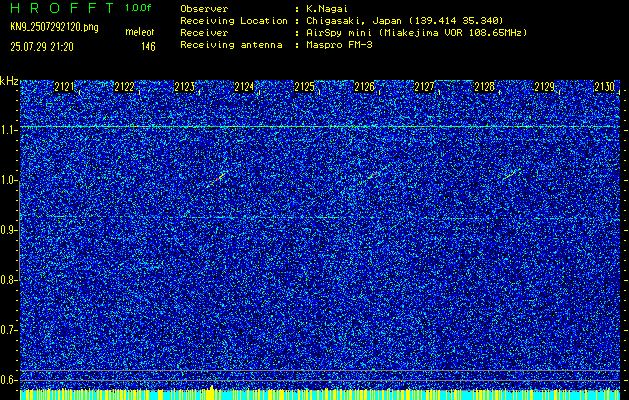Viewport: 629px width, 400px height.
Task: Click the 0.9 frequency axis label
Action: click(9, 230)
